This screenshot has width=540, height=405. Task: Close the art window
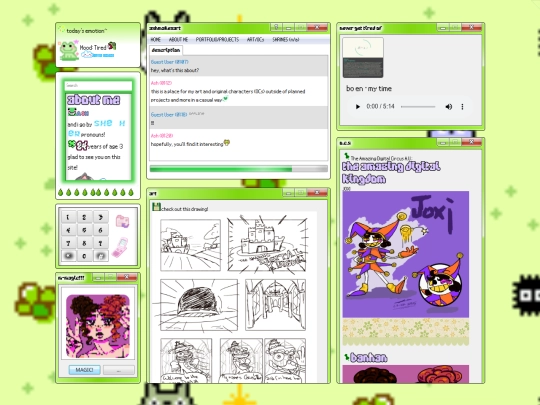coord(317,193)
